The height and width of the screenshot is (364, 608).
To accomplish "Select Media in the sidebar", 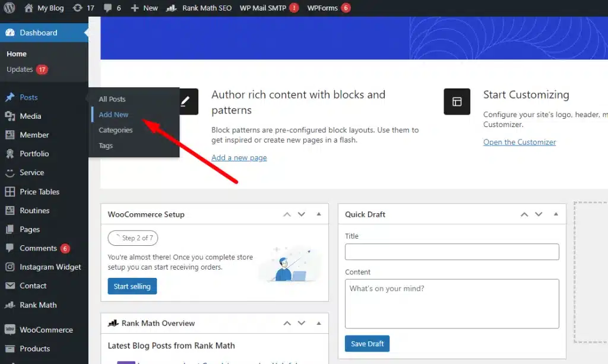I will click(x=28, y=116).
